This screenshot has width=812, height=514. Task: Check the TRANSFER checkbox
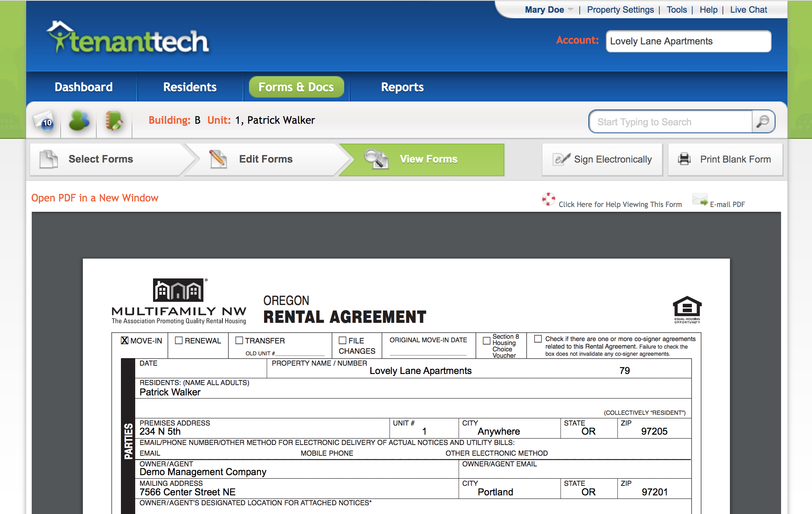[239, 341]
